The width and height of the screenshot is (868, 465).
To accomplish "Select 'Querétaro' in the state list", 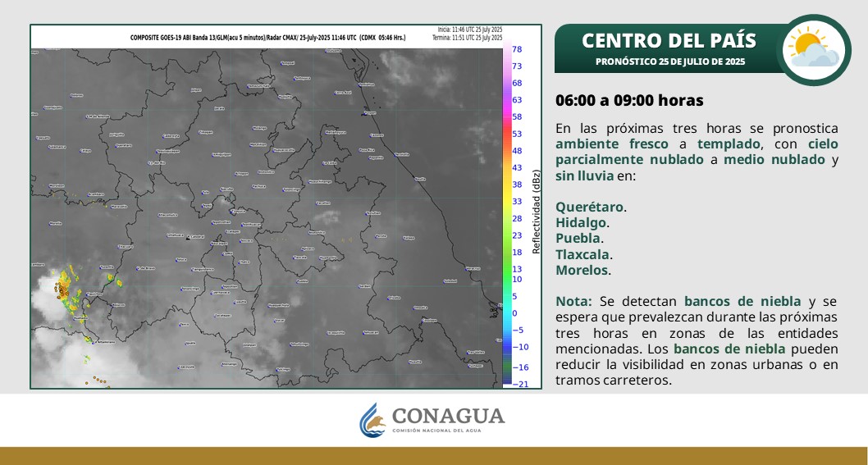I will point(590,207).
